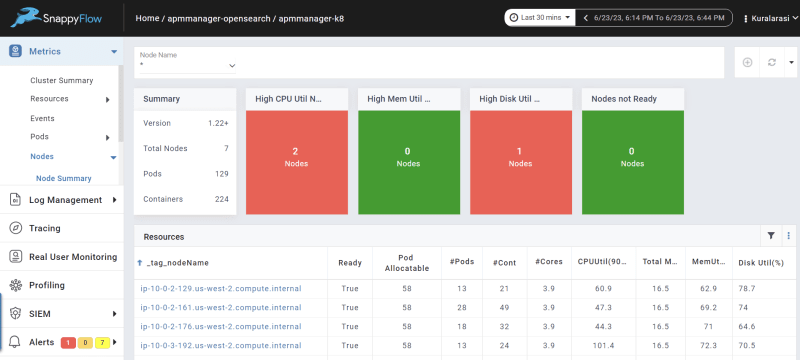
Task: Expand the Kuralarasi user menu
Action: point(770,18)
